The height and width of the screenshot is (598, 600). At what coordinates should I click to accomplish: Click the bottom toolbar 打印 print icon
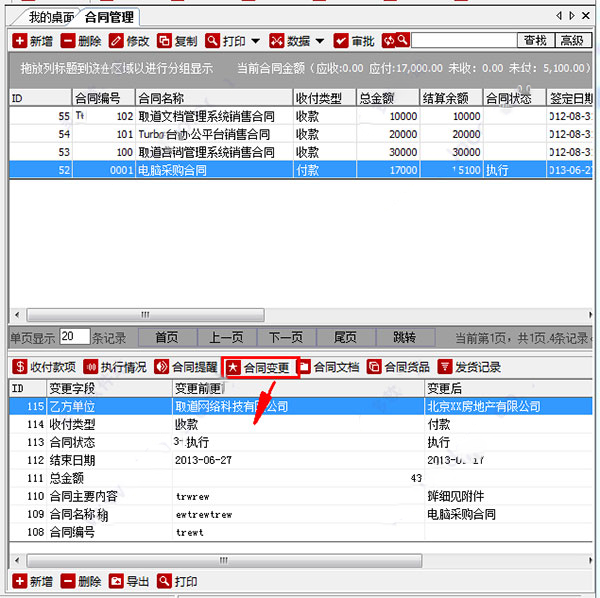pos(165,581)
